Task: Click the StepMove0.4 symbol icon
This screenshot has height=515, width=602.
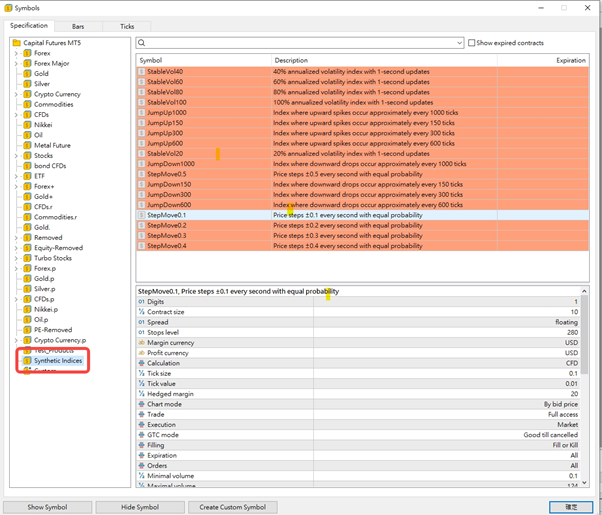Action: (141, 245)
